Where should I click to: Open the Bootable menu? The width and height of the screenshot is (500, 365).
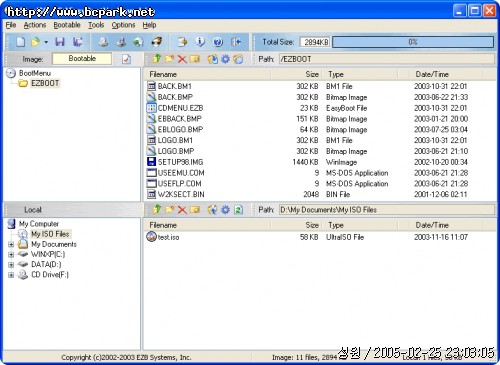[x=67, y=25]
